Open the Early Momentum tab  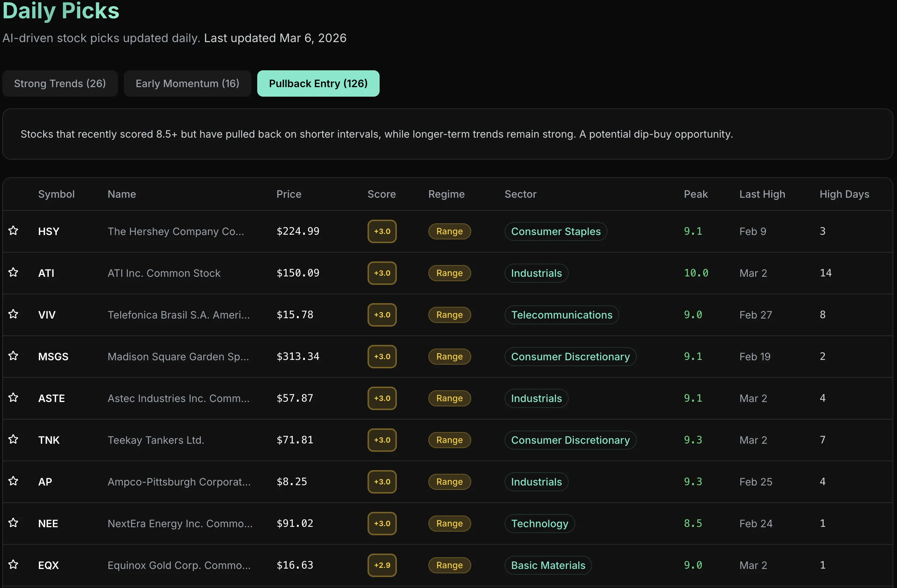187,83
